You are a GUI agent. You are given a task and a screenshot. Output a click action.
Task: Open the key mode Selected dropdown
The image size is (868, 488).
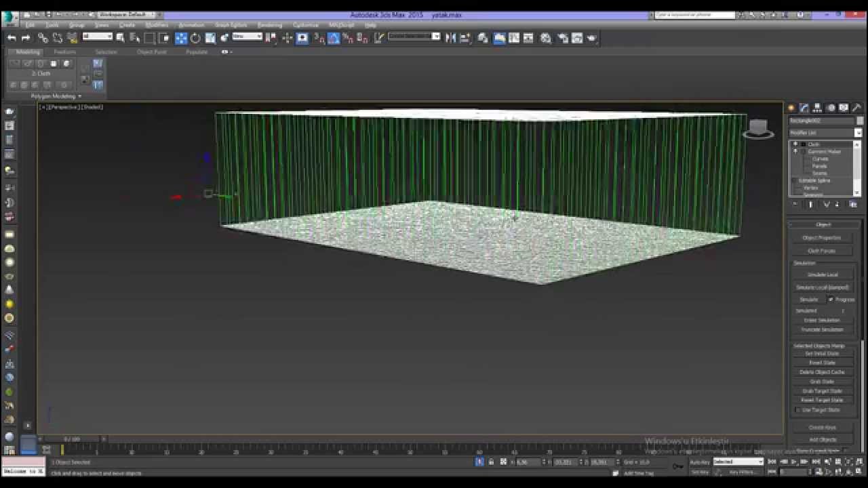click(x=738, y=462)
